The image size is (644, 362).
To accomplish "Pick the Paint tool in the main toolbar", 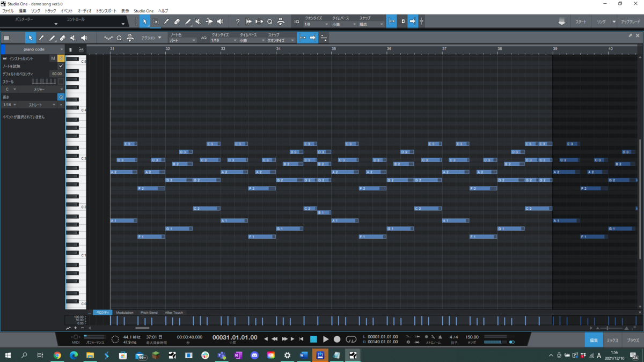I will point(188,21).
